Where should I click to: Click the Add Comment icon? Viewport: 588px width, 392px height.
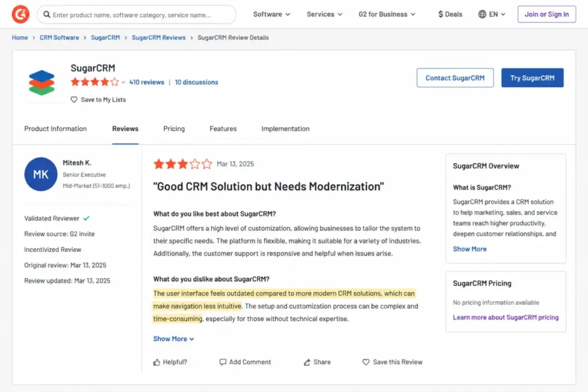tap(223, 362)
